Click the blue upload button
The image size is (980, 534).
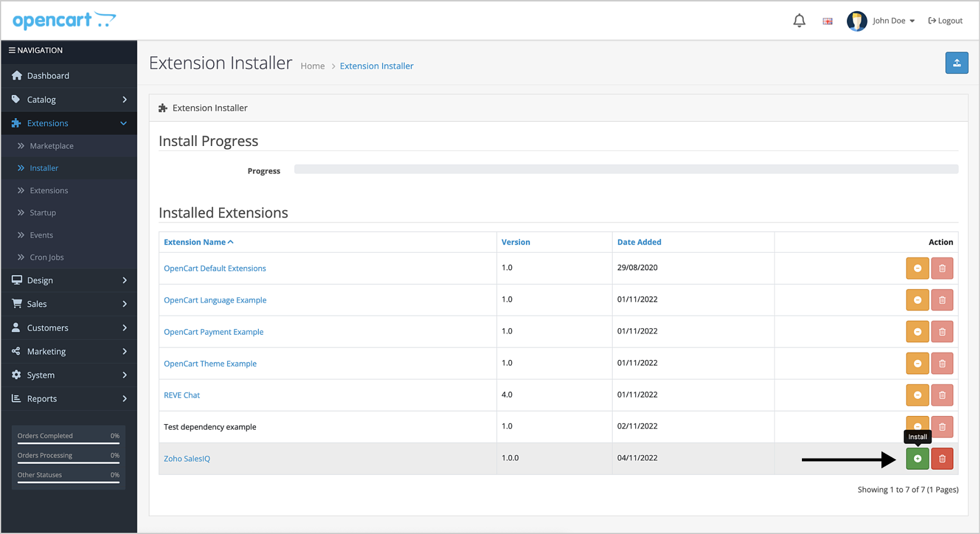coord(956,63)
